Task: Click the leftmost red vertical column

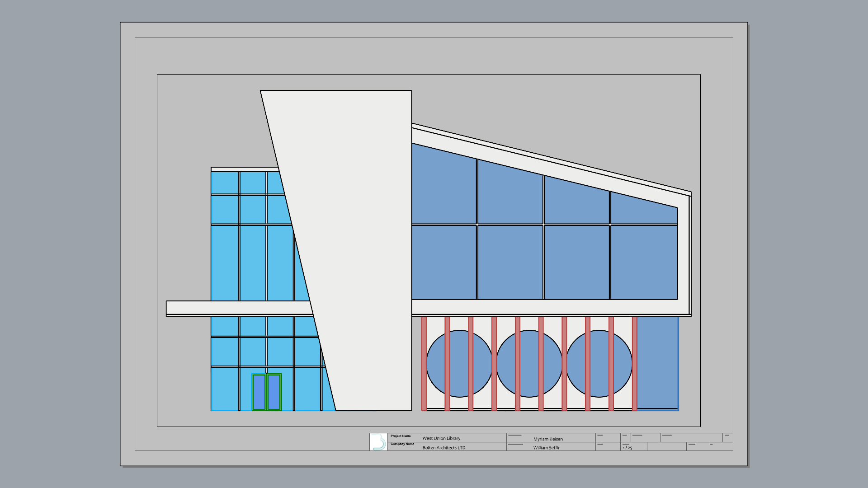Action: coord(424,364)
